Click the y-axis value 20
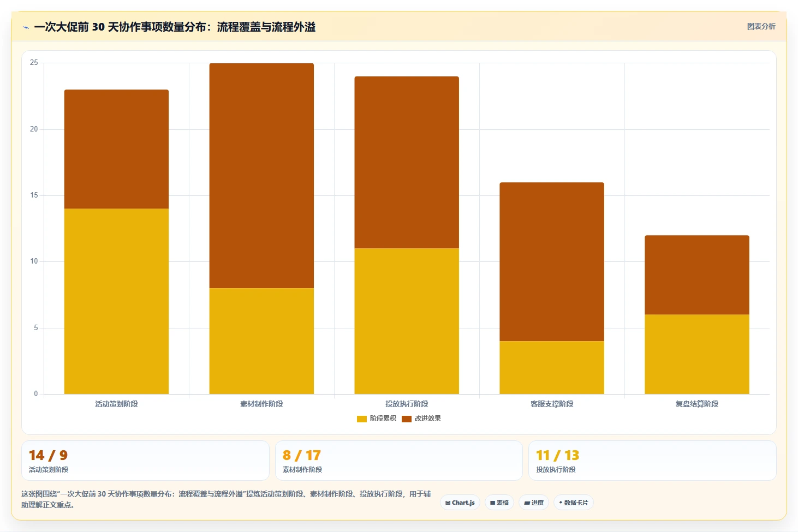This screenshot has height=532, width=798. (34, 129)
